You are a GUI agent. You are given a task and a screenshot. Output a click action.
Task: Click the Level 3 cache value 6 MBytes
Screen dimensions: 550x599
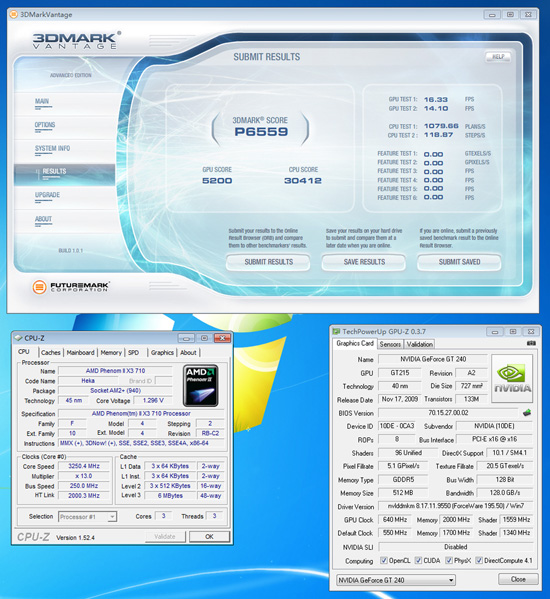click(x=170, y=495)
